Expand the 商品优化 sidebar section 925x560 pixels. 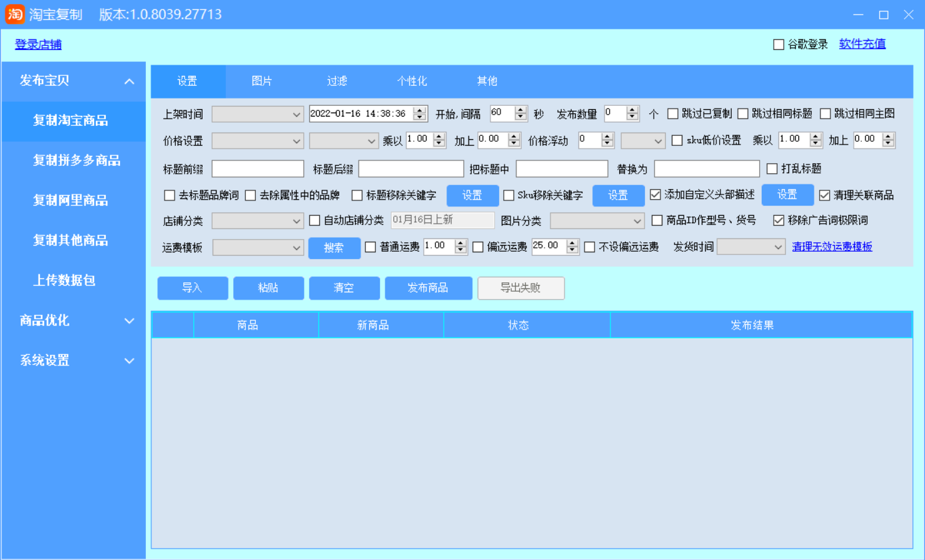point(129,321)
